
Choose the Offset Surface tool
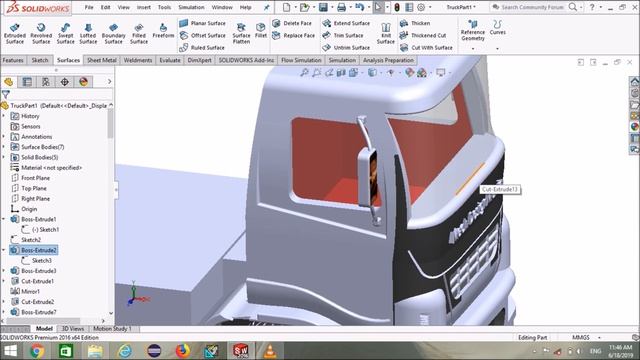tap(202, 36)
